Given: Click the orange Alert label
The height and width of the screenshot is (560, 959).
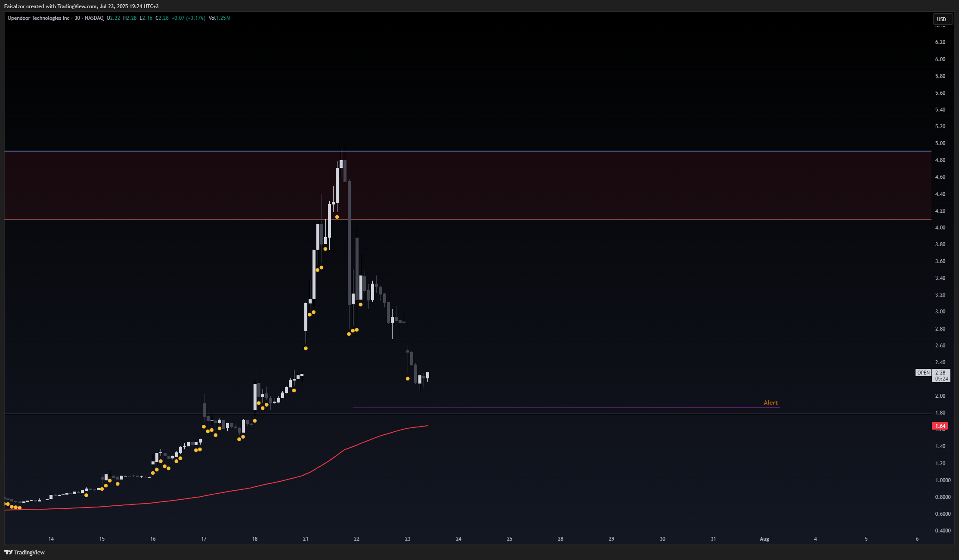Looking at the screenshot, I should (770, 402).
